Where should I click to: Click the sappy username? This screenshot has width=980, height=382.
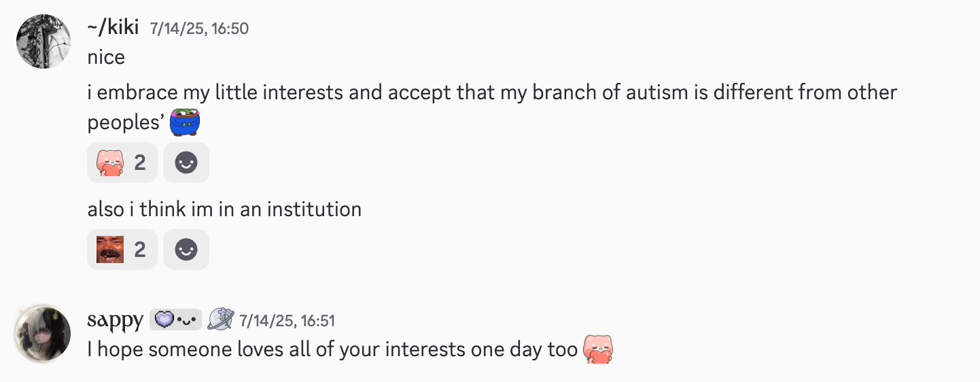(x=115, y=319)
